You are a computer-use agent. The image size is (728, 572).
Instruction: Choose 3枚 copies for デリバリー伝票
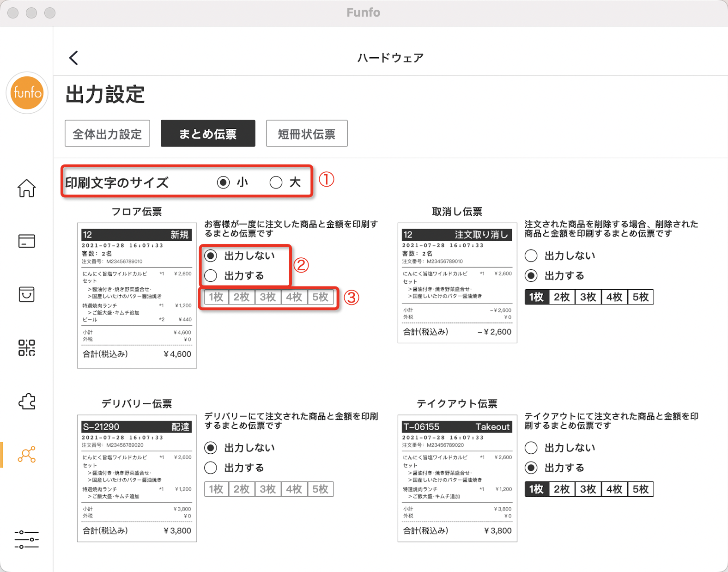268,489
